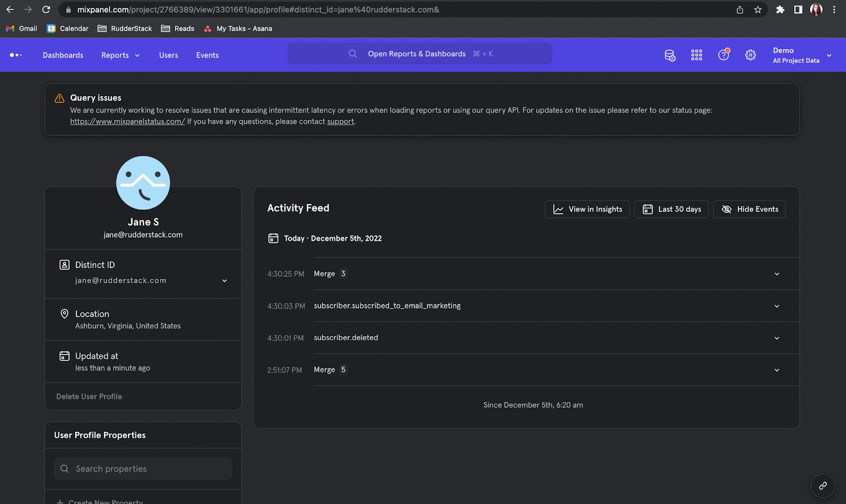Open Calendar bookmark
The height and width of the screenshot is (504, 846).
(67, 29)
